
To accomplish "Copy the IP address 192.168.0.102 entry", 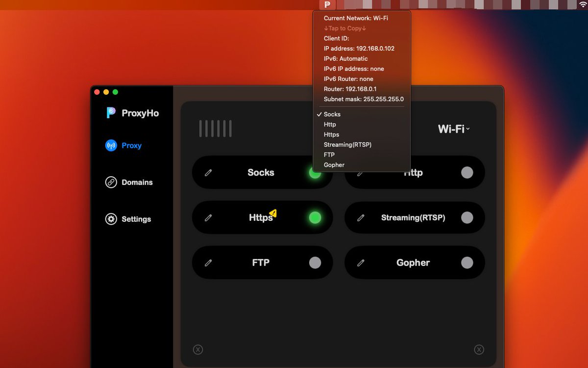I will 362,49.
